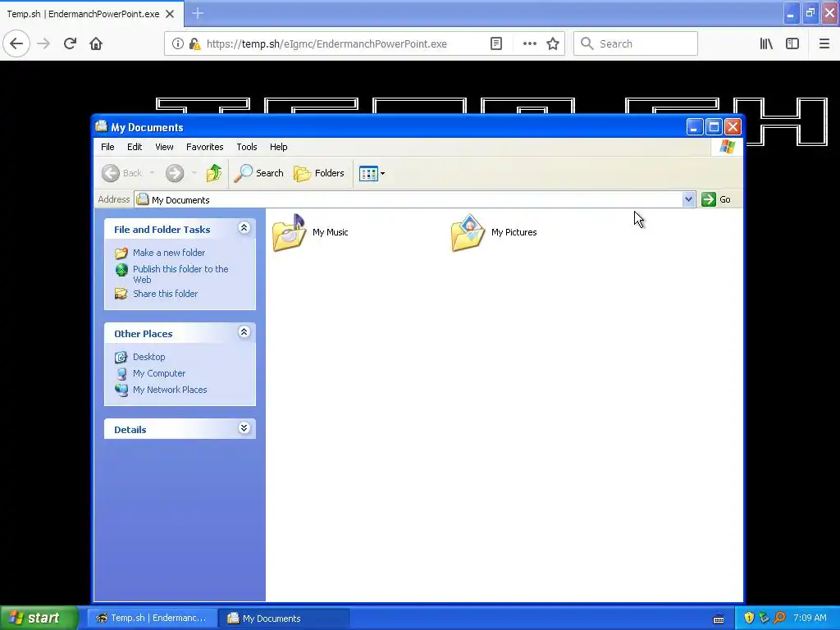The height and width of the screenshot is (630, 840).
Task: Click the security shield tray icon
Action: 749,618
